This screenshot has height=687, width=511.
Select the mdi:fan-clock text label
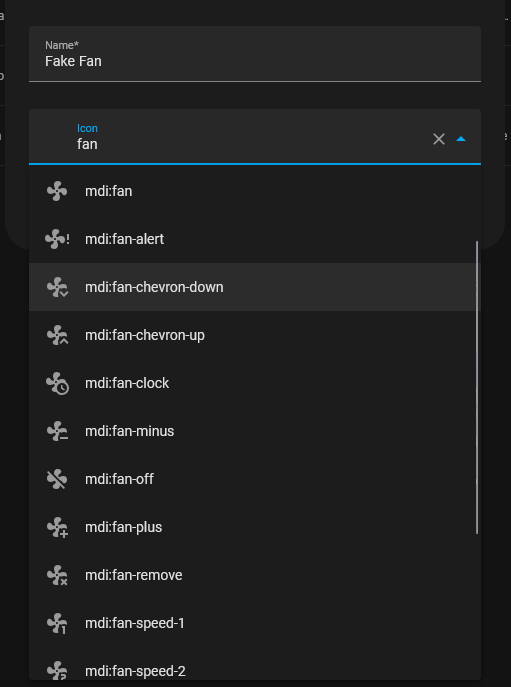pyautogui.click(x=127, y=383)
